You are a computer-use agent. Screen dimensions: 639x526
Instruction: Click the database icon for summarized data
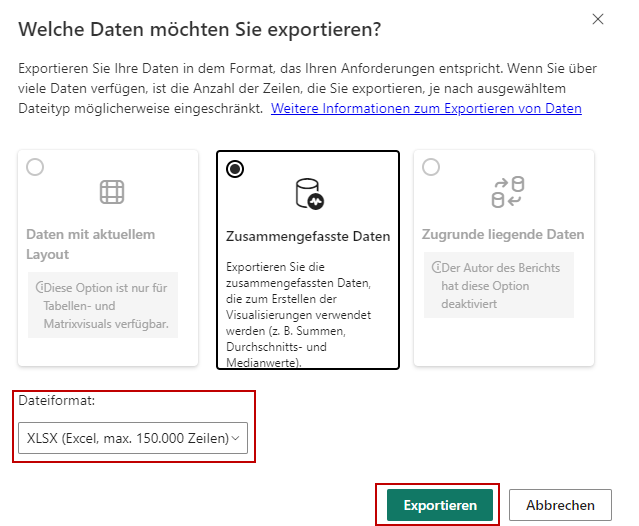308,193
